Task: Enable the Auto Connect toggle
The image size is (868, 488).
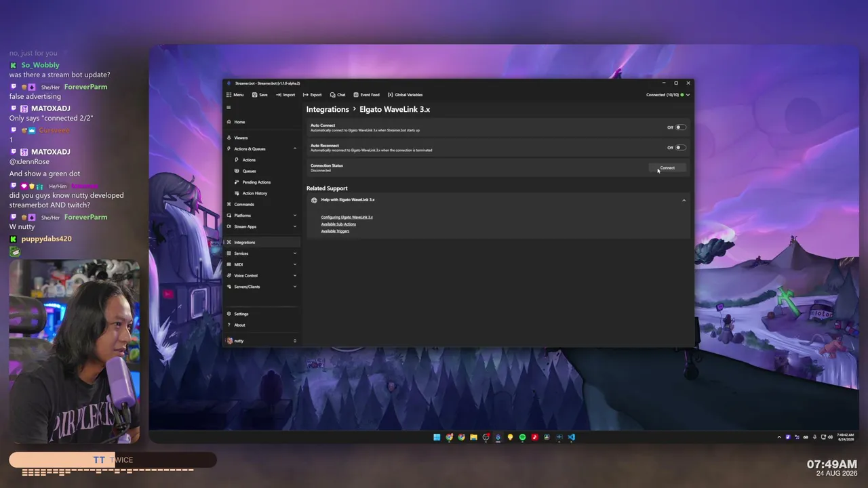Action: point(680,127)
